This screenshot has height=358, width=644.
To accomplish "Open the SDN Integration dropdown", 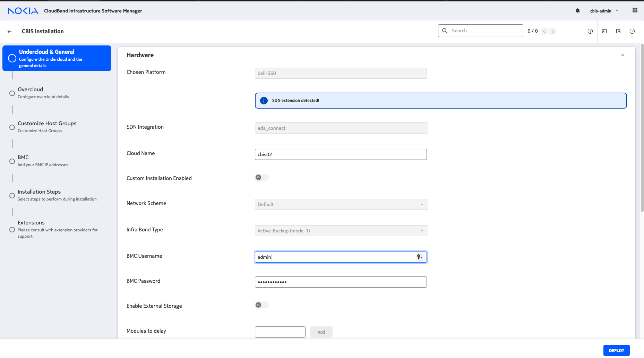I will [342, 128].
